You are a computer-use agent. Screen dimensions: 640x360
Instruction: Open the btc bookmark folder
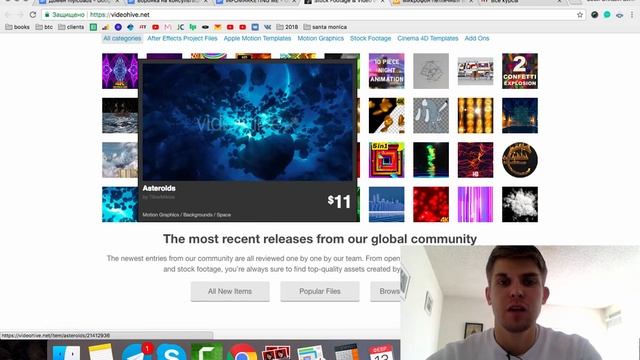pos(44,27)
